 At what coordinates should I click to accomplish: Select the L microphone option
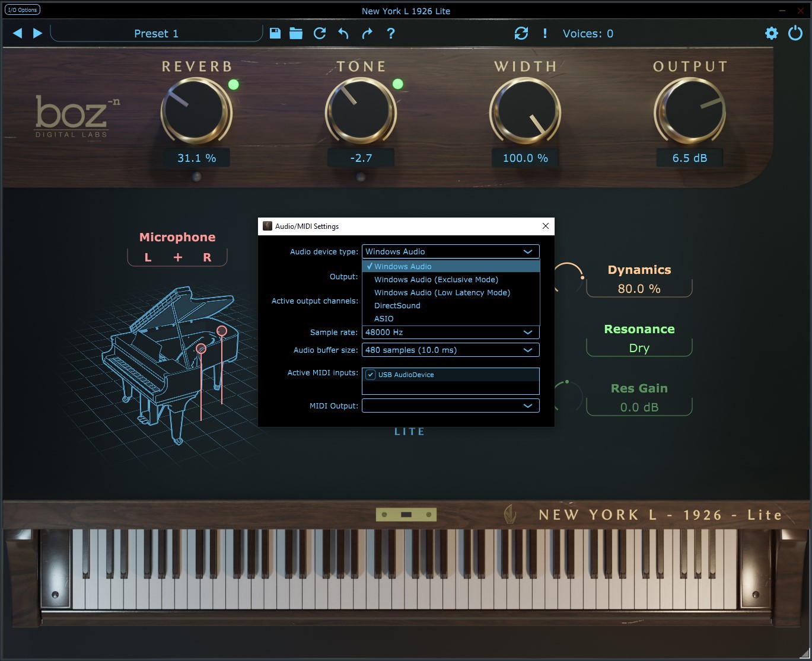148,257
